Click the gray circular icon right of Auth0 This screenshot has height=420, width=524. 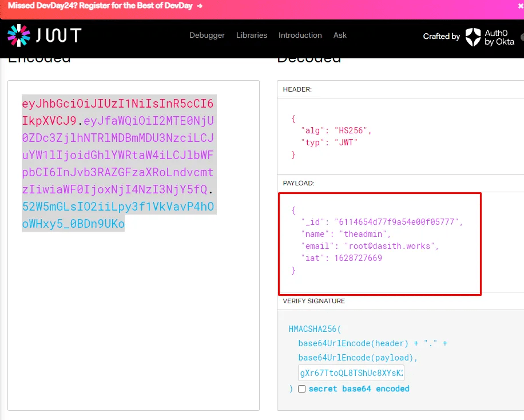(522, 37)
